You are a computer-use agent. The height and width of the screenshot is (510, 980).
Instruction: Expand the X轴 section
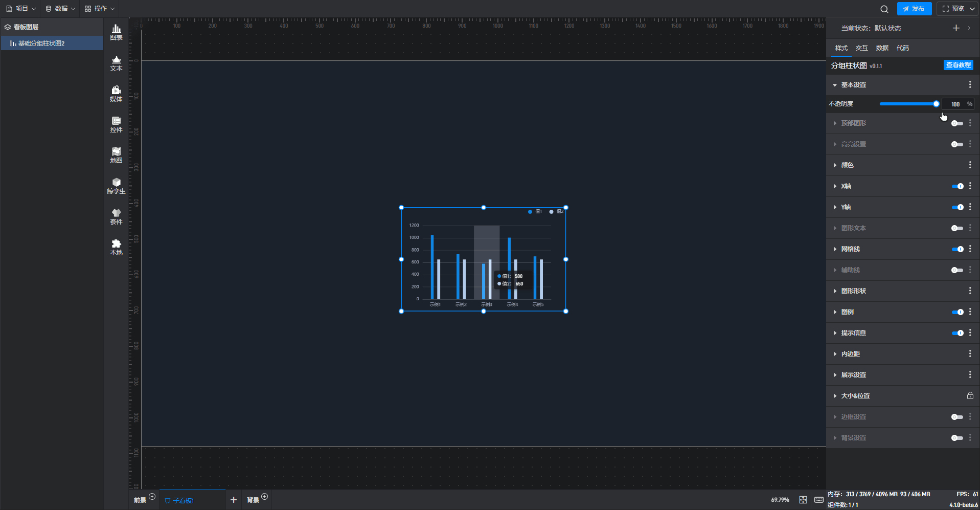835,186
